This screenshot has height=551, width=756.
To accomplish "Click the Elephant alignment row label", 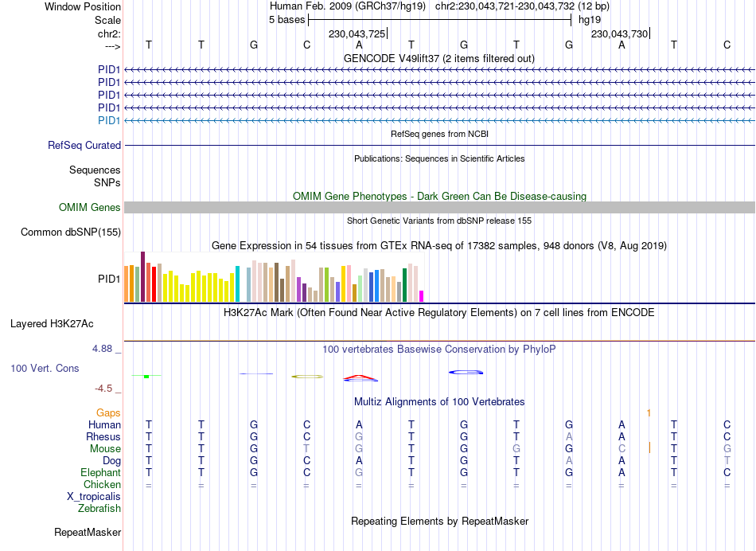I will click(x=101, y=472).
